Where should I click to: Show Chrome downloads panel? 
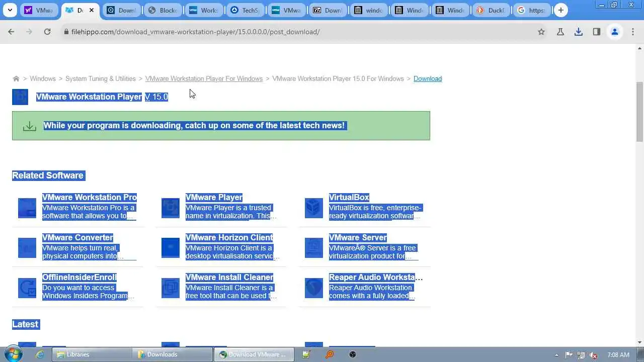pyautogui.click(x=579, y=32)
